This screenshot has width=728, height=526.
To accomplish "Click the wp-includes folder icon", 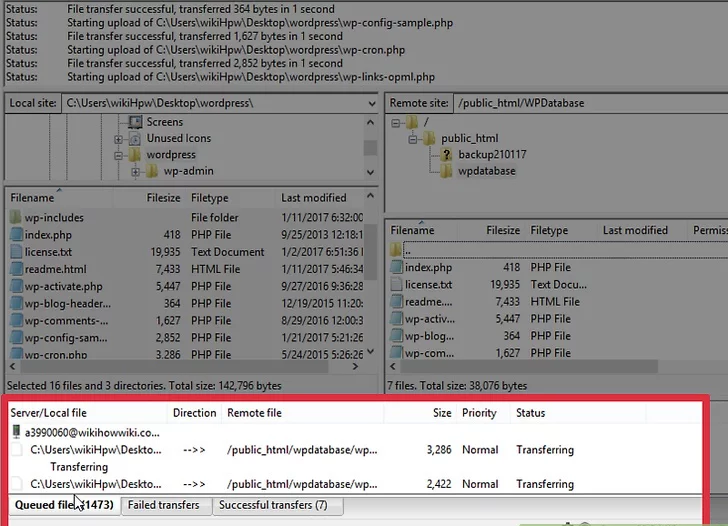I will pyautogui.click(x=16, y=218).
